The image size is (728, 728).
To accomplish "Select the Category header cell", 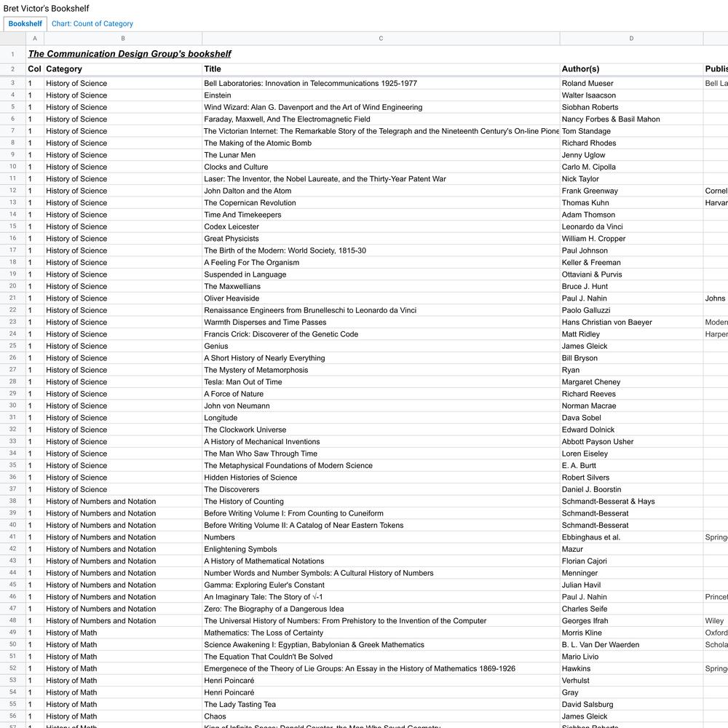I will 123,69.
